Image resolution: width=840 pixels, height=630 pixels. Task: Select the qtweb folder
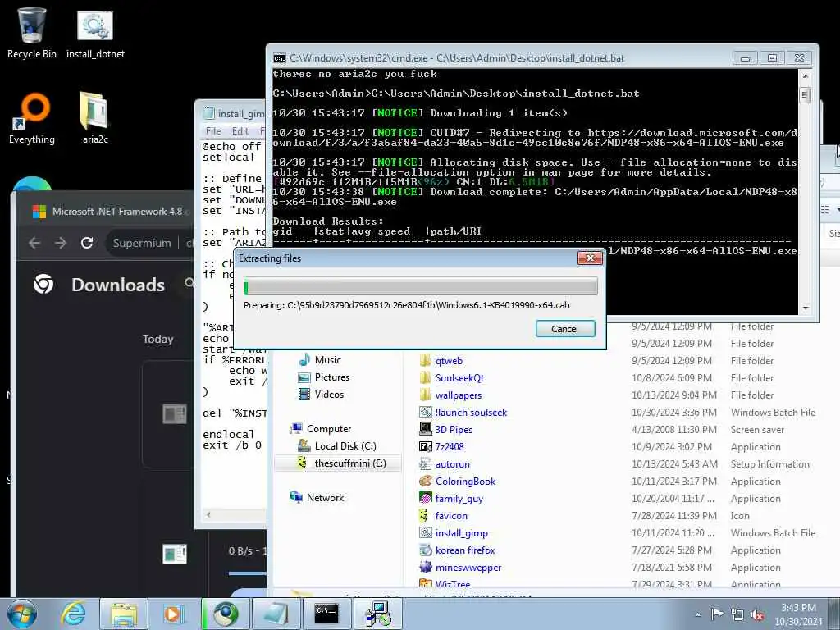tap(441, 361)
